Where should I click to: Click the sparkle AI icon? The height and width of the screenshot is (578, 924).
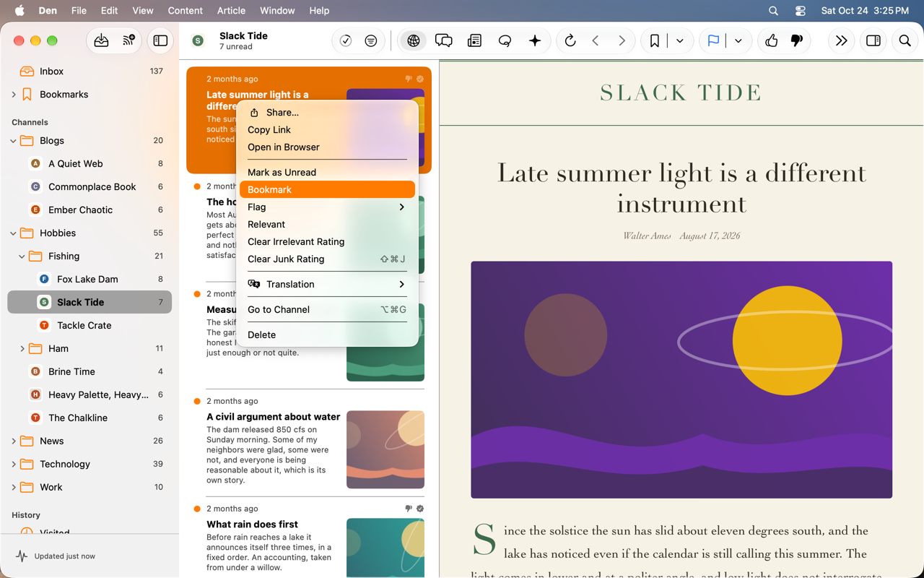(x=535, y=41)
